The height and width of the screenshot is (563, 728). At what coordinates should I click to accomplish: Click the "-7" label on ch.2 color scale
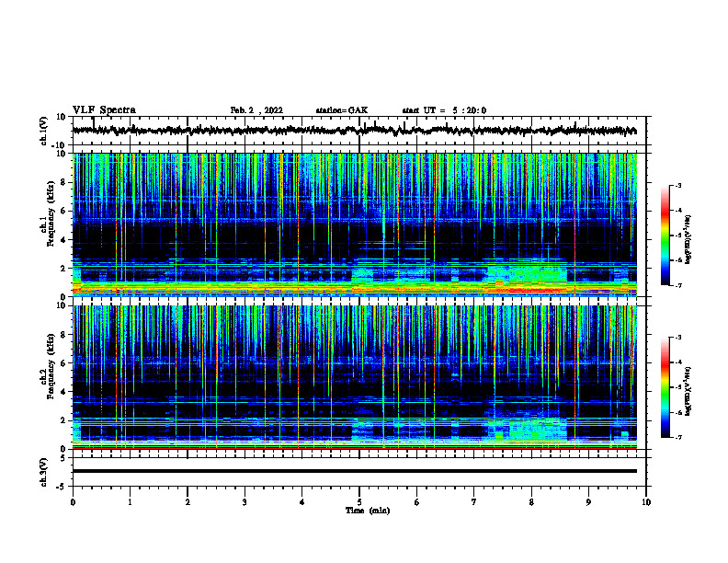click(x=678, y=437)
